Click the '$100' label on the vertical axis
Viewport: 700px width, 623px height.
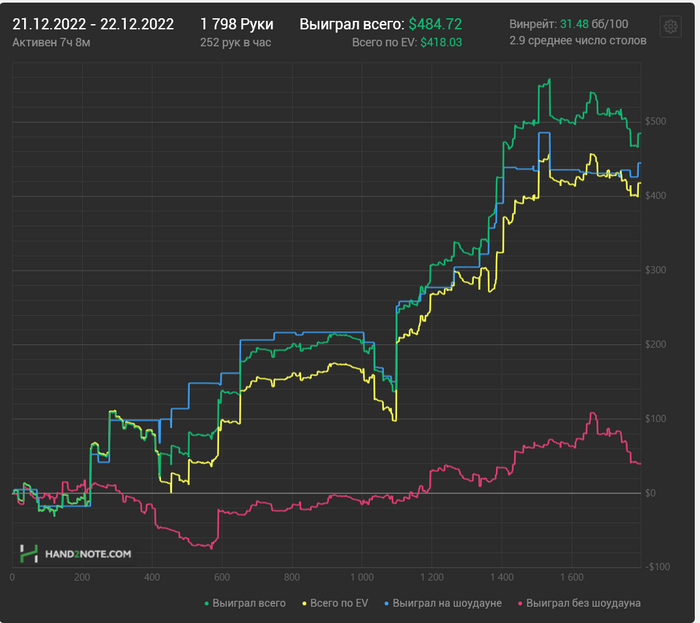click(655, 419)
